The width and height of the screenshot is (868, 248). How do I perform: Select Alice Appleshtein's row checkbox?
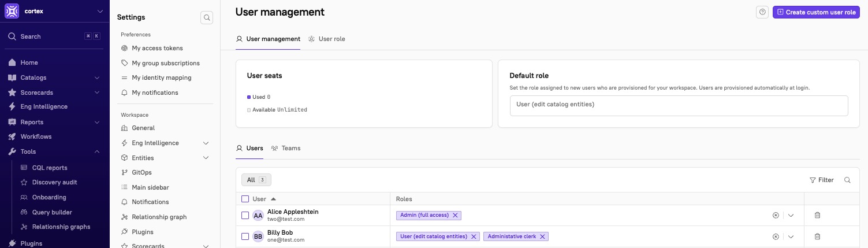tap(245, 216)
